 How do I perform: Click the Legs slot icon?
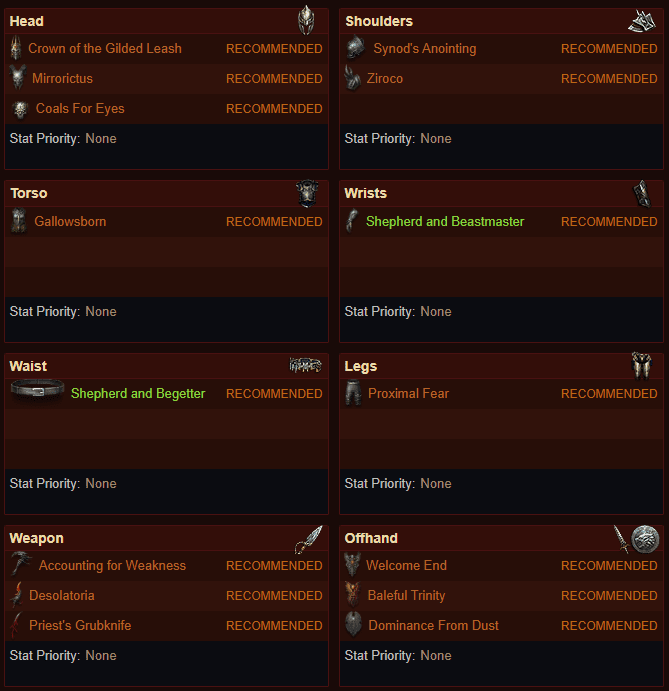pos(641,365)
